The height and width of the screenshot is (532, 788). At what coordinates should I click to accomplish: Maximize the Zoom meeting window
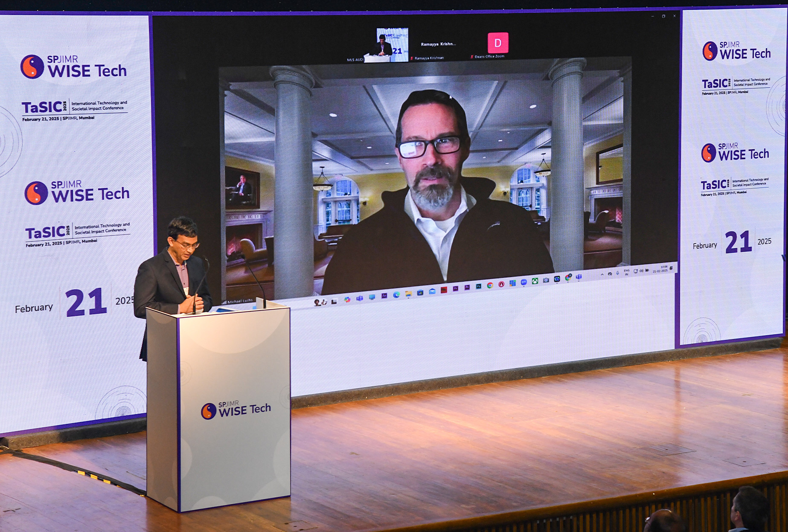663,16
